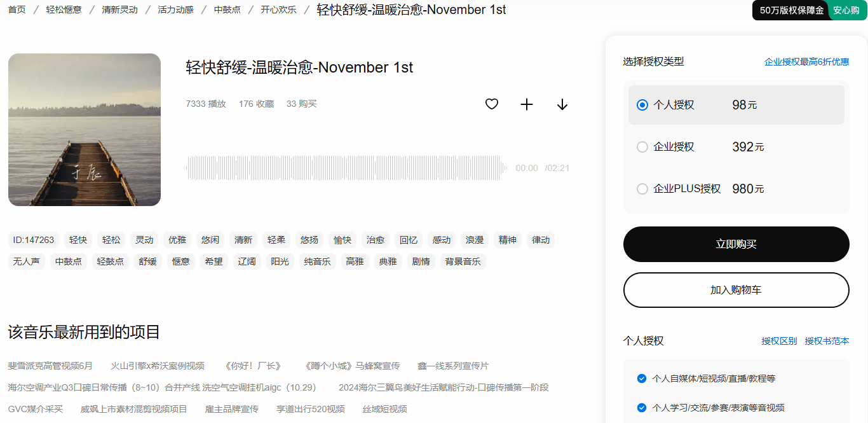Viewport: 868px width, 423px height.
Task: Go to 轻松惬意 breadcrumb category
Action: (64, 10)
